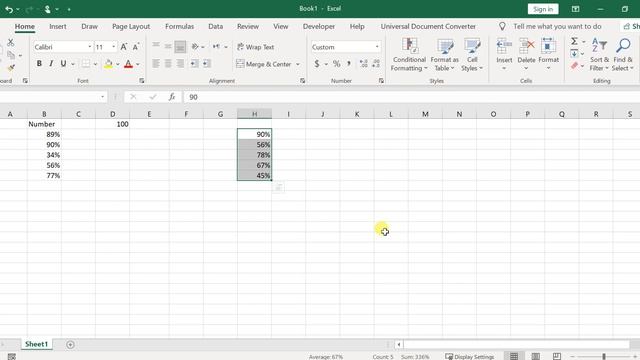This screenshot has width=640, height=360.
Task: Click the Insert cells icon
Action: 504,45
